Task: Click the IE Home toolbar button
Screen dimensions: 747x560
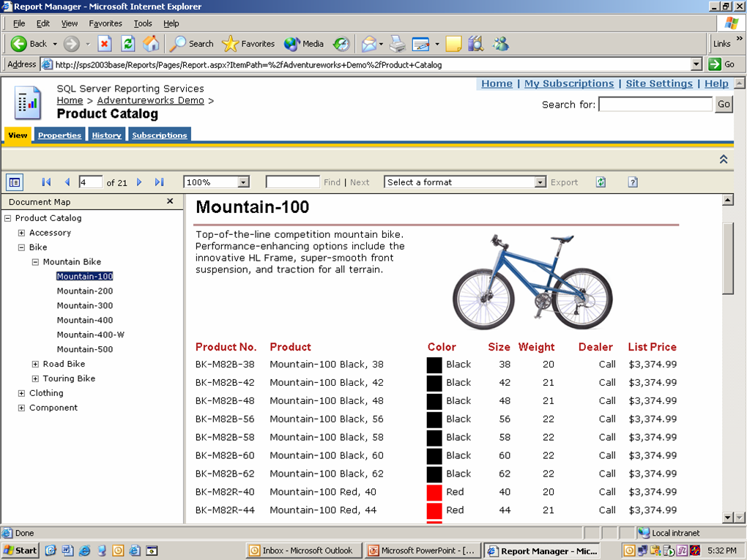Action: tap(151, 44)
